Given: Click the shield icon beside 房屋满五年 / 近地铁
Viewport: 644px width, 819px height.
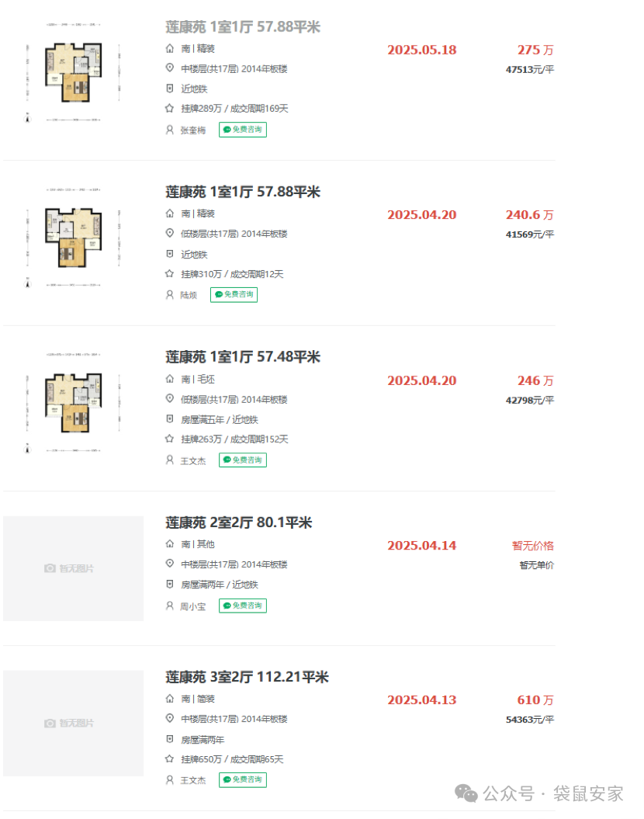Looking at the screenshot, I should (170, 419).
